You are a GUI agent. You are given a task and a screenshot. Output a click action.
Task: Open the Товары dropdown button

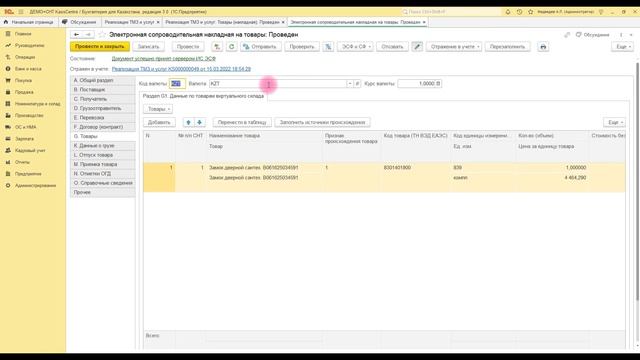[158, 109]
